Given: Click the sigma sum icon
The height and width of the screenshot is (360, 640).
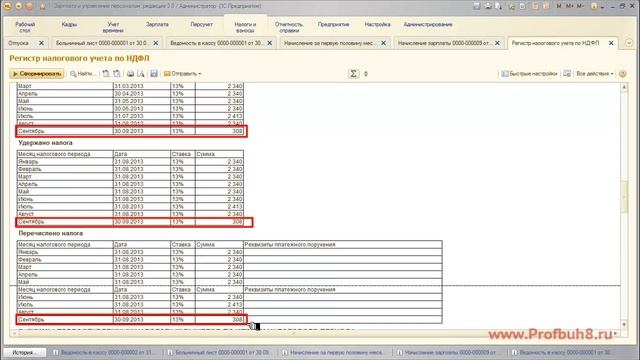Looking at the screenshot, I should 353,73.
